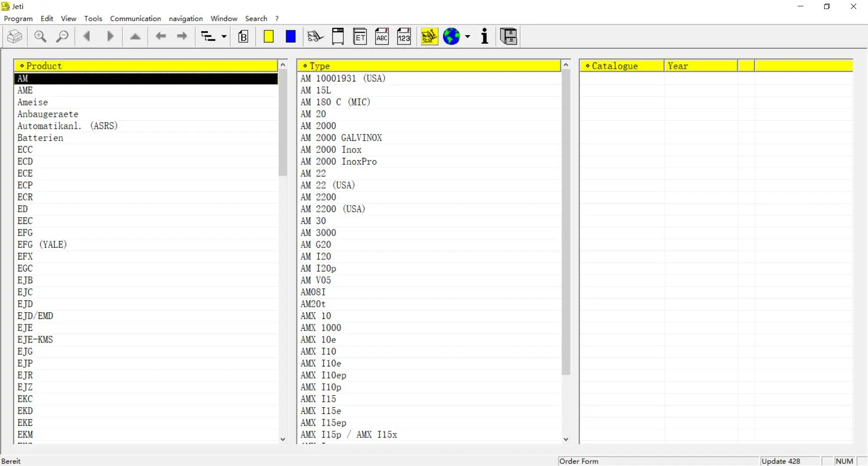Click Type list scroll down arrow

click(x=566, y=439)
